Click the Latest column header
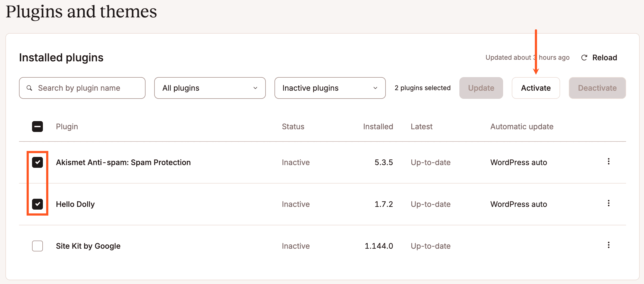Viewport: 644px width, 284px height. [x=421, y=127]
